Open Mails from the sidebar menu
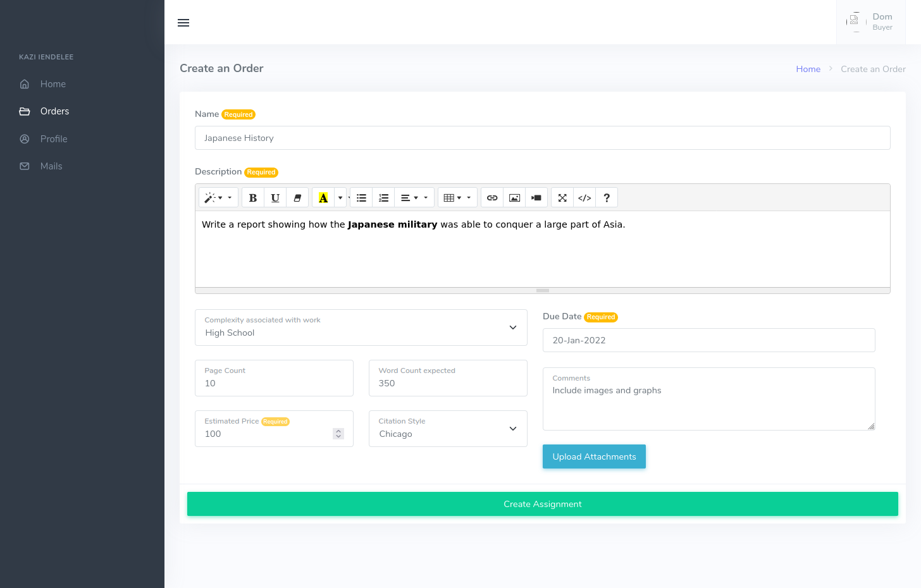This screenshot has height=588, width=921. pyautogui.click(x=51, y=166)
